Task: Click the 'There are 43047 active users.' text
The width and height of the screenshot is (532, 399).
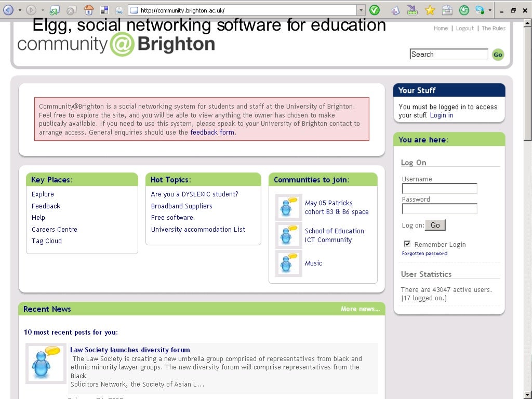Action: tap(446, 290)
